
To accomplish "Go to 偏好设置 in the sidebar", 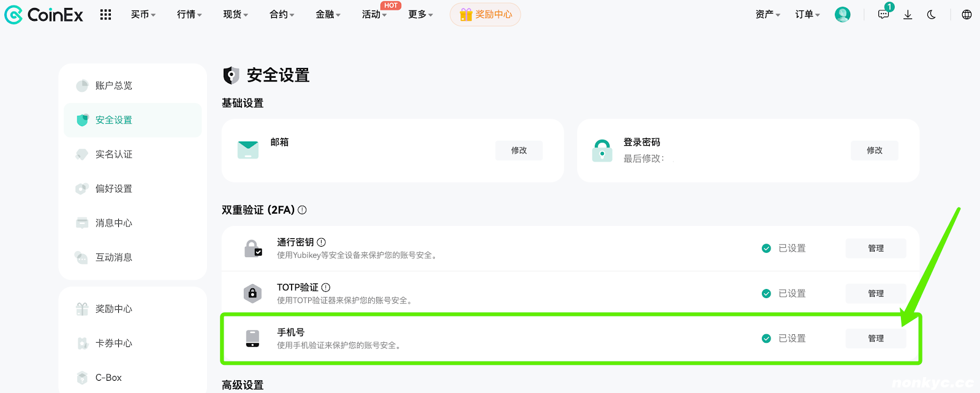I will tap(114, 189).
